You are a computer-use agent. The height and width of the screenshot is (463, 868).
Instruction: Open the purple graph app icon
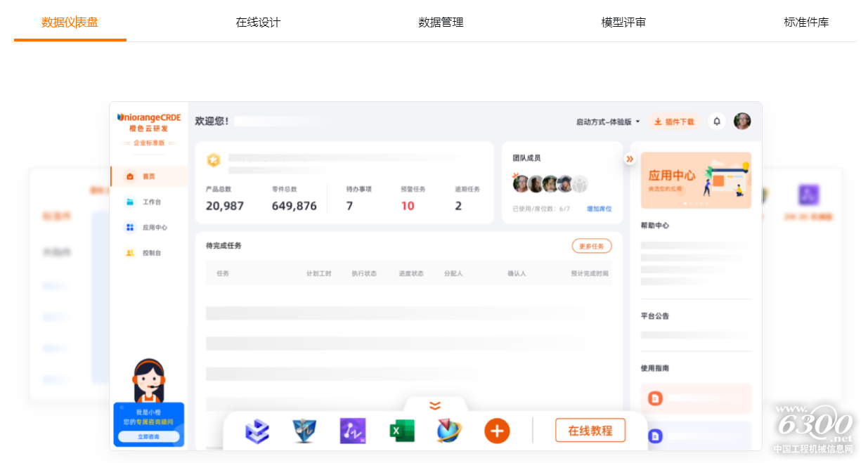pos(353,430)
